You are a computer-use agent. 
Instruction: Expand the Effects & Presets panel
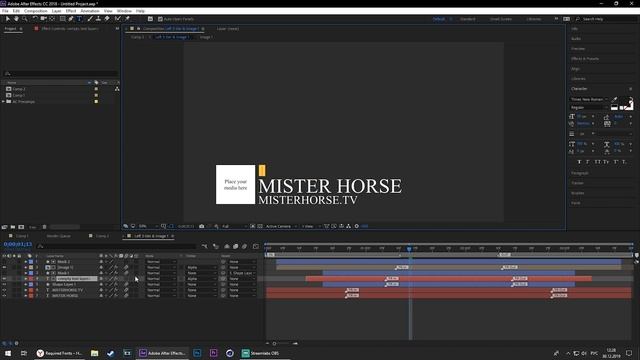[x=585, y=59]
